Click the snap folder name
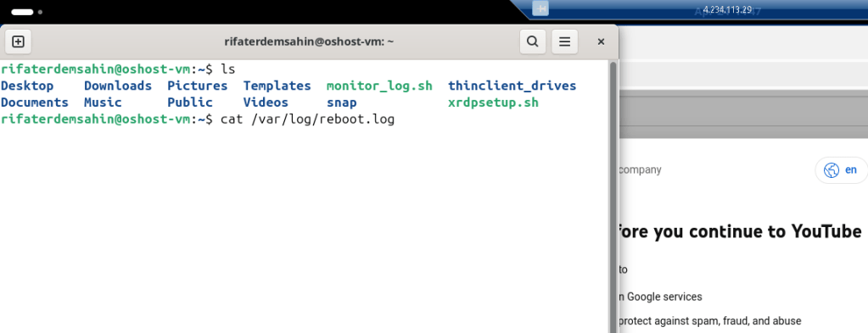868x333 pixels. point(342,103)
